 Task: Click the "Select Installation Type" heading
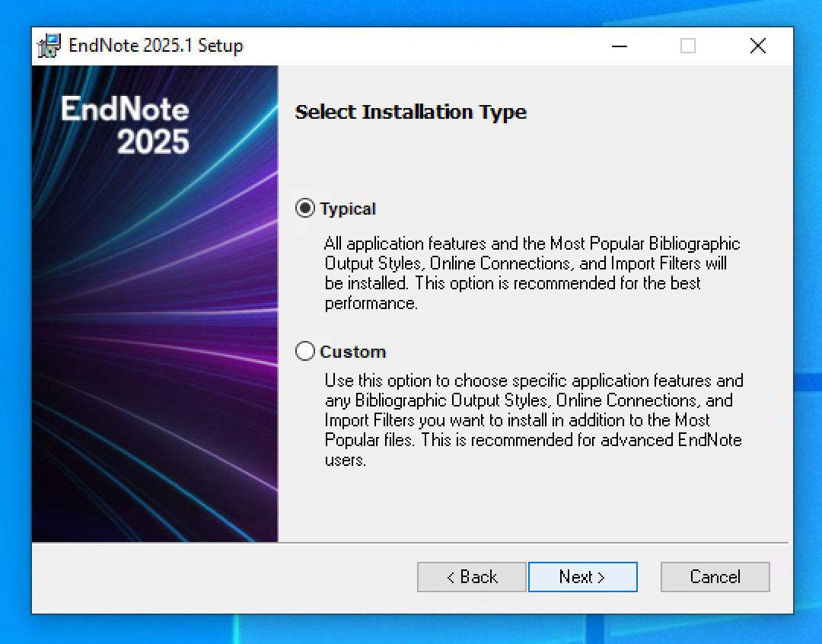tap(410, 112)
